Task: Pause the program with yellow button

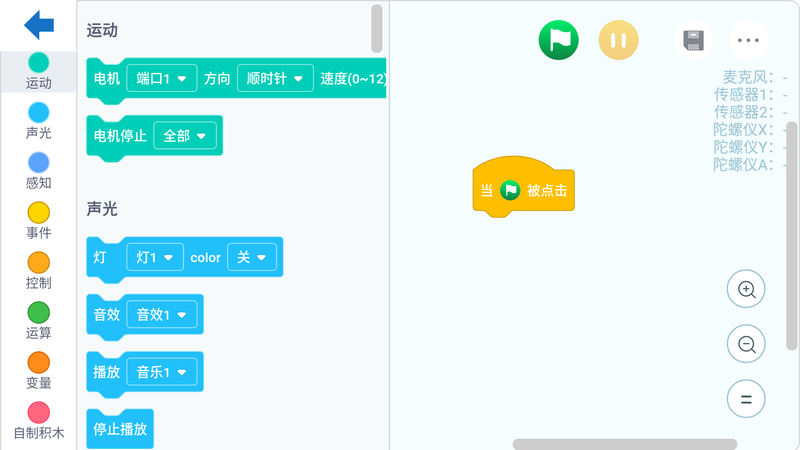Action: (618, 40)
